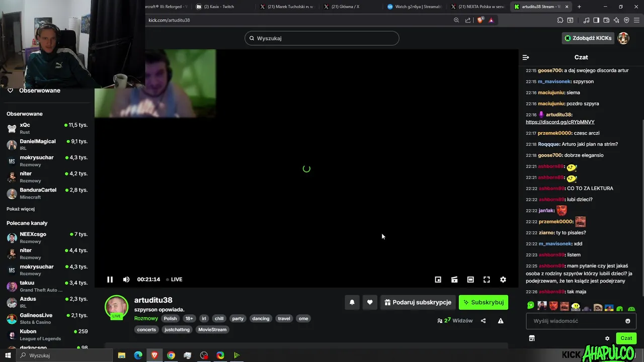
Task: Share the stream via share icon
Action: [x=484, y=321]
